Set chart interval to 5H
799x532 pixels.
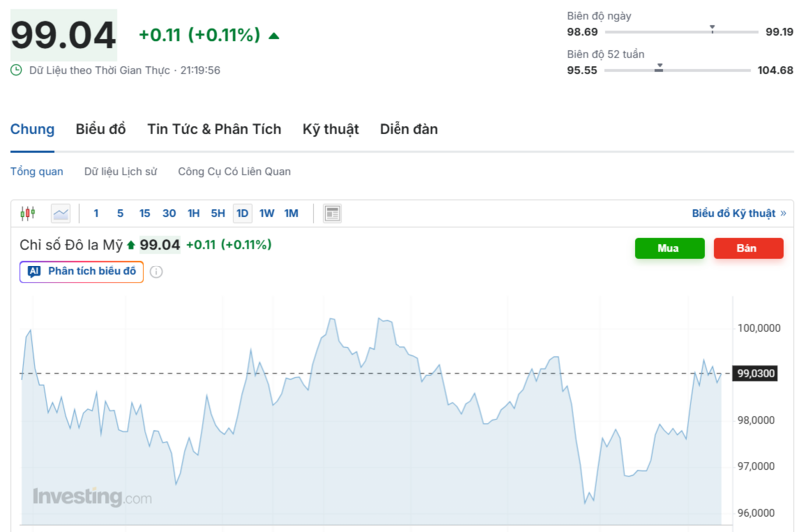[x=218, y=213]
